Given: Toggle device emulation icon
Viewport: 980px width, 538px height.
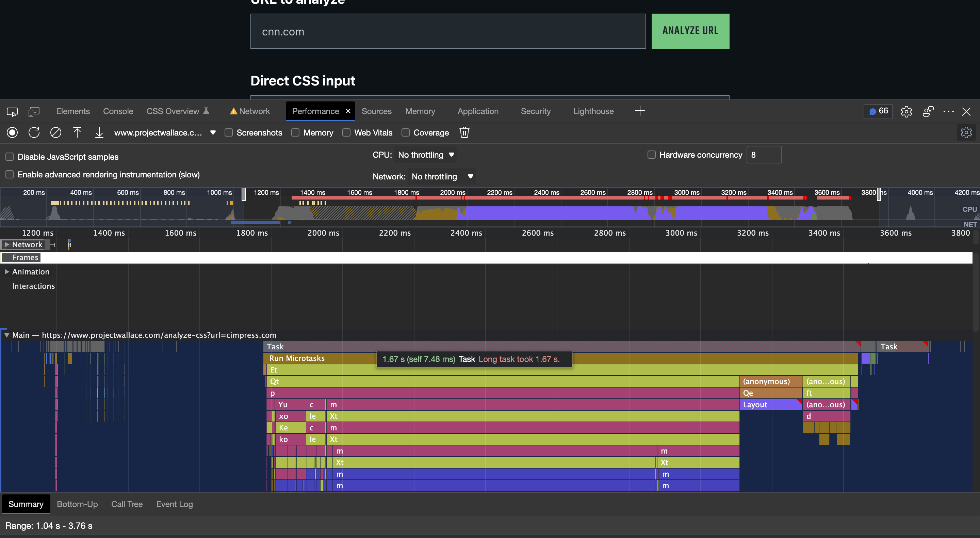Looking at the screenshot, I should 34,112.
